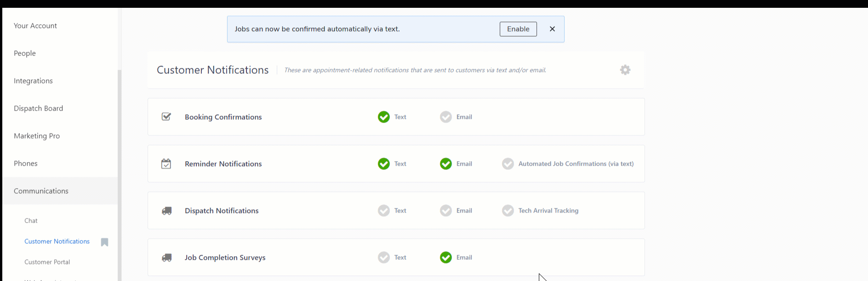The image size is (868, 281).
Task: Open Customer Portal sub-item
Action: point(47,262)
